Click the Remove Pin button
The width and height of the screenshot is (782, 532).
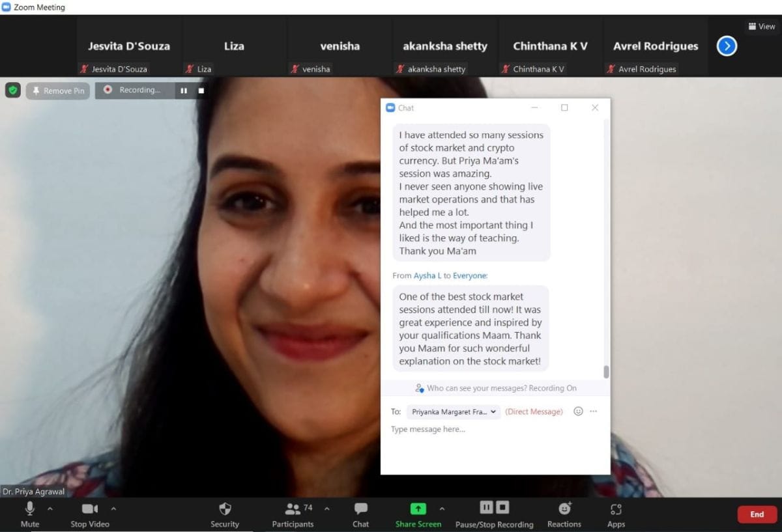(58, 91)
